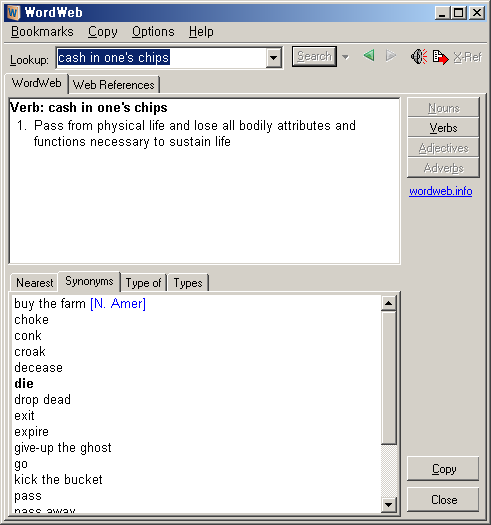The image size is (491, 525).
Task: Minimize the WordWeb window
Action: point(442,13)
